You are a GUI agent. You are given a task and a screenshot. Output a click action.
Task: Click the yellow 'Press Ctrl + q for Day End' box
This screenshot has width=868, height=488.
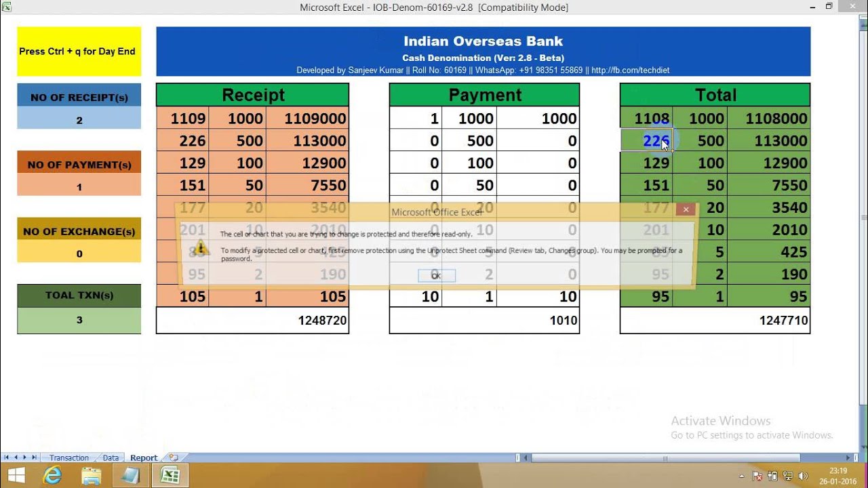pyautogui.click(x=79, y=52)
